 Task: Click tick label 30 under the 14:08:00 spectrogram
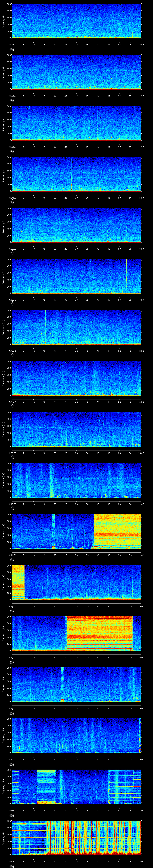pos(76,402)
